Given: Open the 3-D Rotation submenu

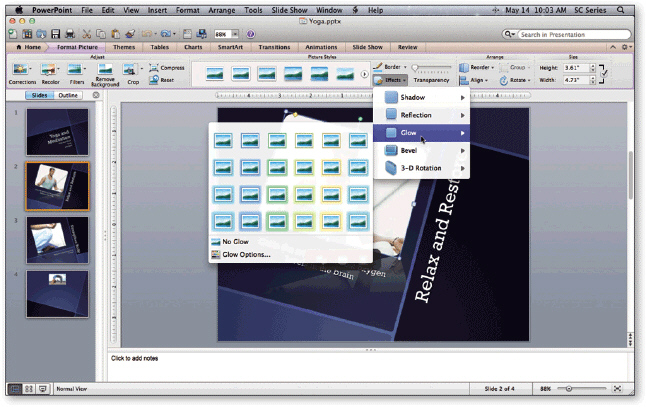Looking at the screenshot, I should click(421, 168).
